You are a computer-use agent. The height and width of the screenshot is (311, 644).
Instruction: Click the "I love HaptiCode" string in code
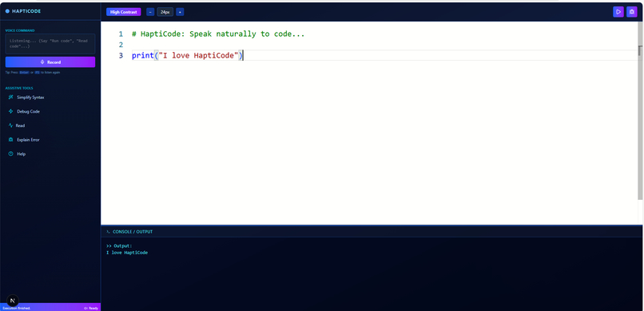tap(198, 55)
